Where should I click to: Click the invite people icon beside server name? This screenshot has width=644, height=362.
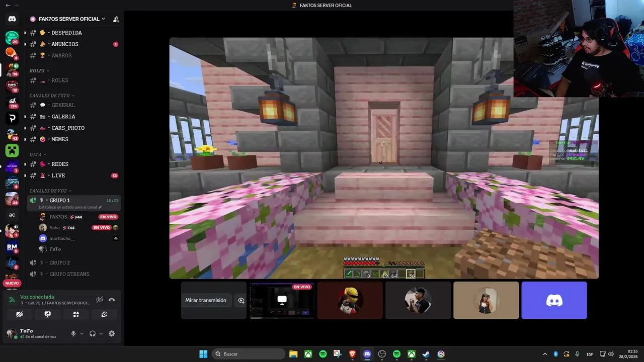tap(116, 19)
